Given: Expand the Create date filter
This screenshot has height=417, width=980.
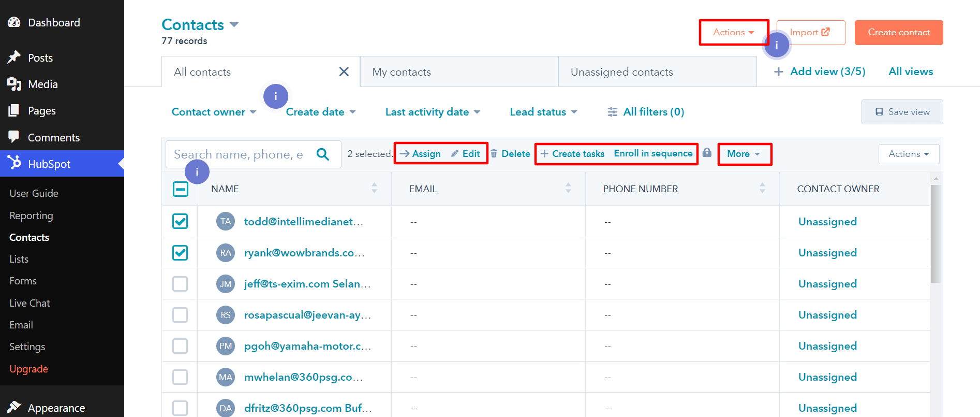Looking at the screenshot, I should point(321,112).
